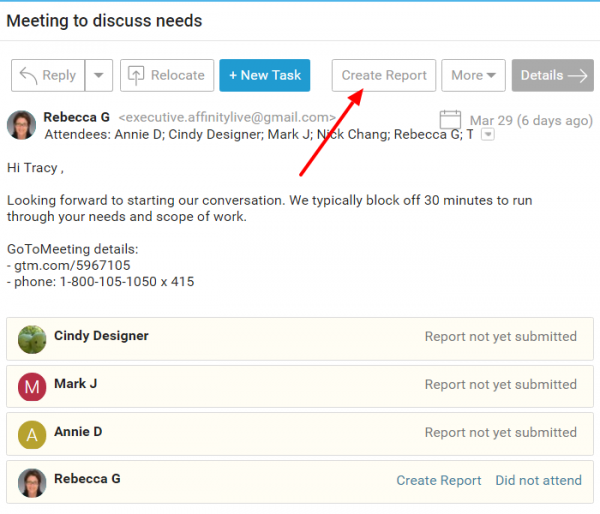Click Rebecca G's sender profile photo
The height and width of the screenshot is (514, 600).
click(21, 125)
